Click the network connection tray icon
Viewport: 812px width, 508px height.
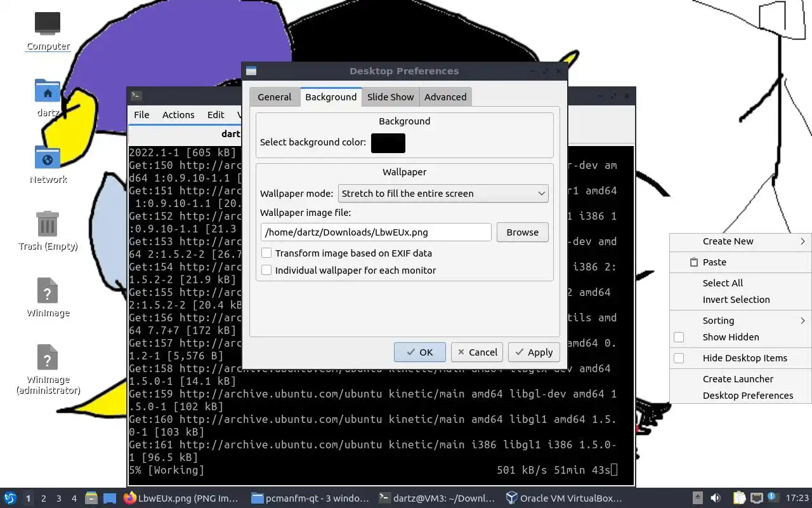coord(756,498)
